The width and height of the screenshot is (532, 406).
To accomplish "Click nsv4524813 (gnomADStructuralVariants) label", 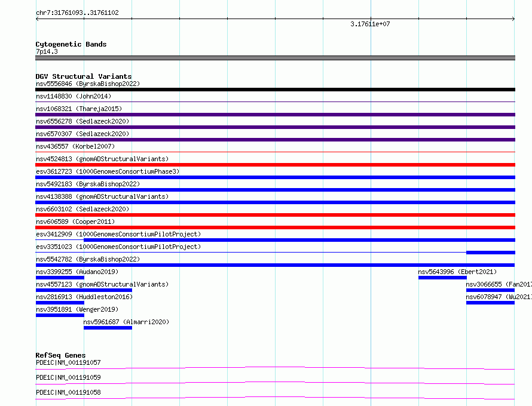I will tap(102, 159).
